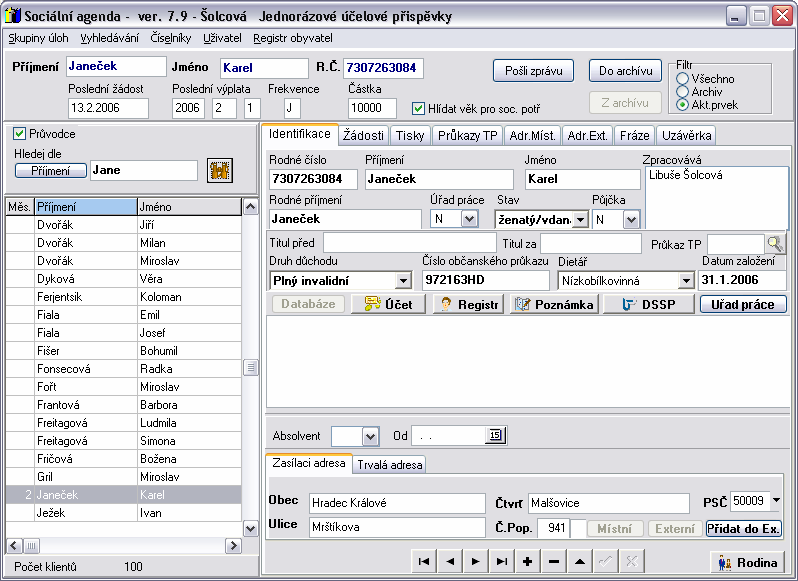The height and width of the screenshot is (581, 798).
Task: Open the Poznámka note button
Action: pyautogui.click(x=554, y=304)
